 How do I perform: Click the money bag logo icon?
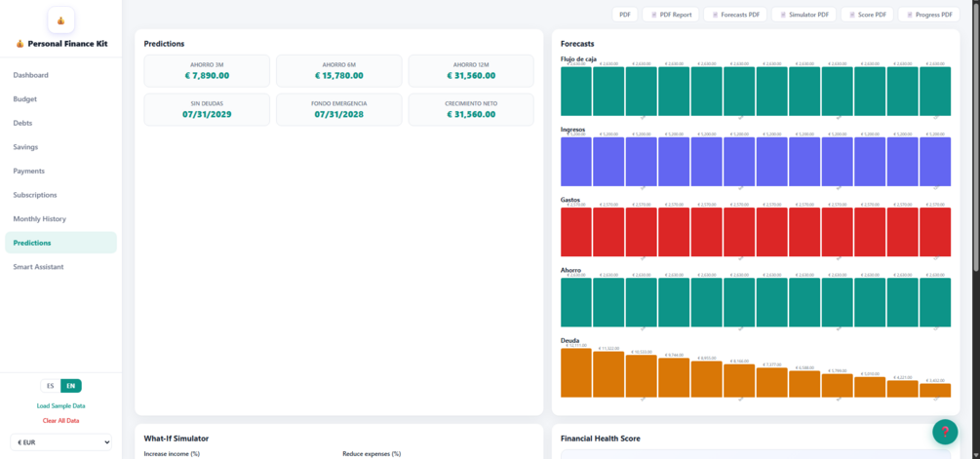click(60, 20)
